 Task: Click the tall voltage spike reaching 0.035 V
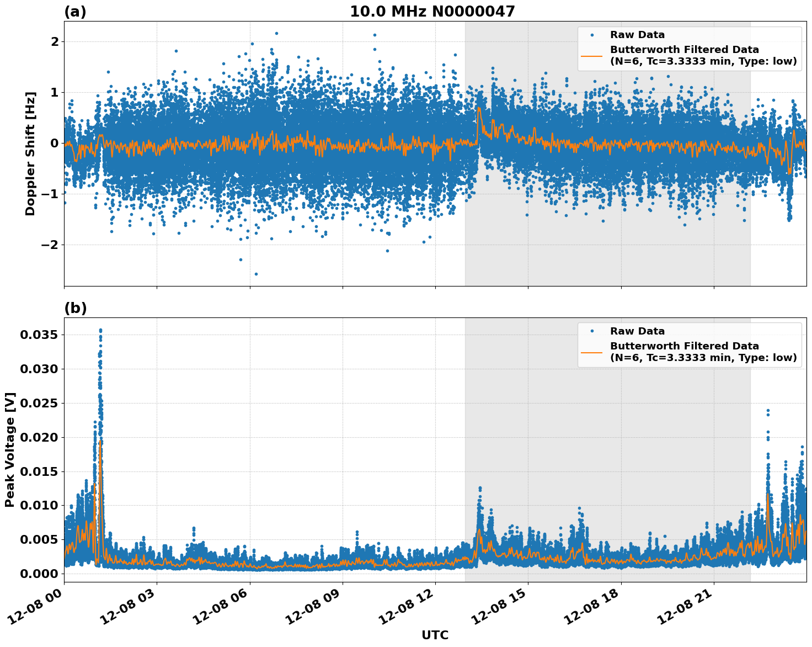(x=99, y=330)
